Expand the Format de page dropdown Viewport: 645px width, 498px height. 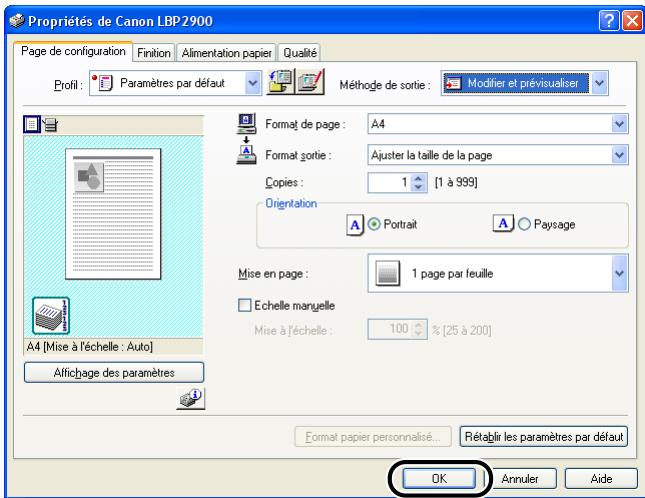(619, 124)
